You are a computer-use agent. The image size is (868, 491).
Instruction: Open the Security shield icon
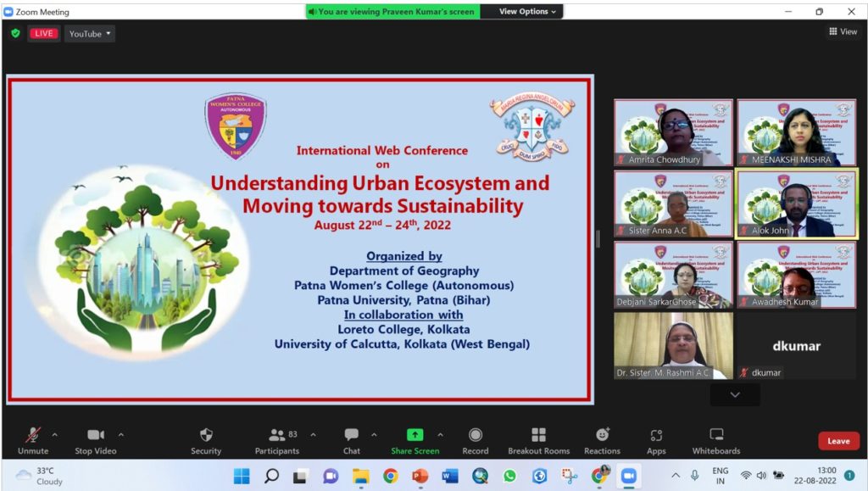coord(206,435)
